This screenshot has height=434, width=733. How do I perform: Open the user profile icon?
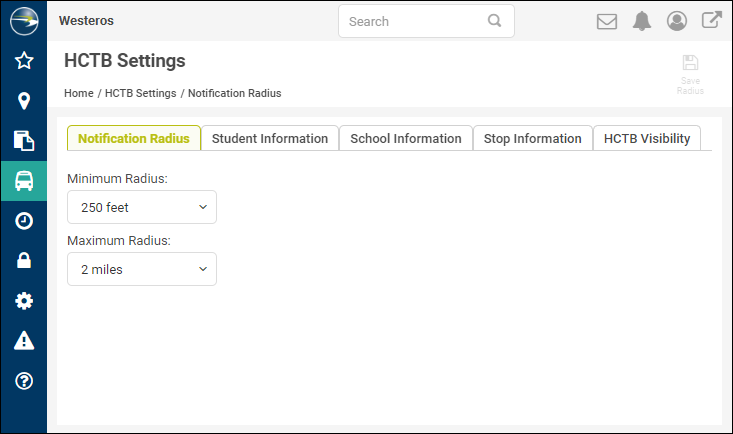pyautogui.click(x=676, y=21)
